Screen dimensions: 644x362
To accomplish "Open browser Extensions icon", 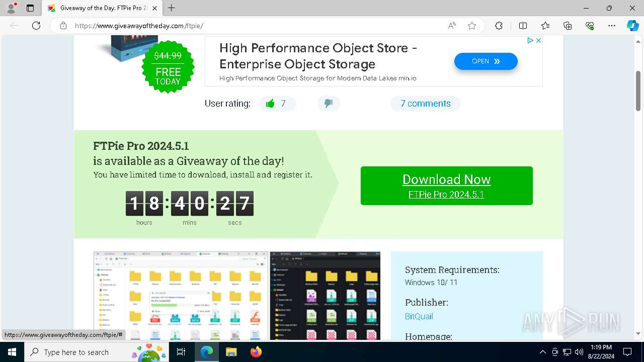I will pos(499,26).
